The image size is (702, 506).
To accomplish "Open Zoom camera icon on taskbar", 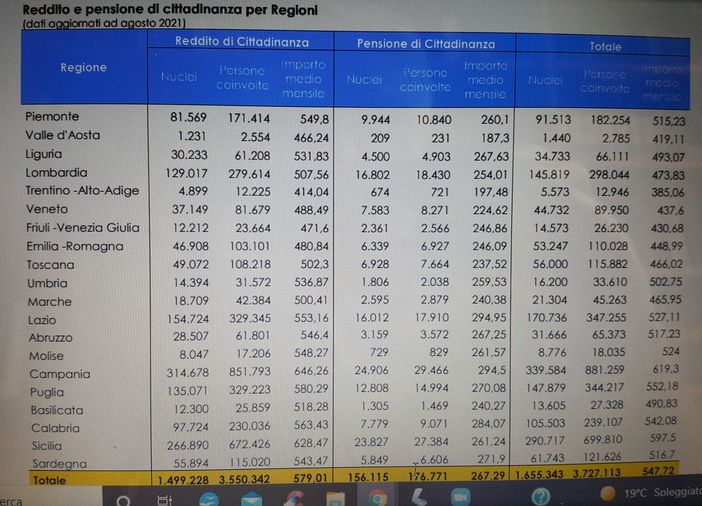I will [460, 497].
